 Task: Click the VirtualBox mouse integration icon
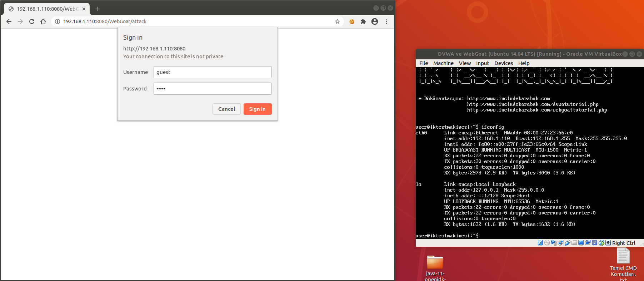[x=601, y=243]
